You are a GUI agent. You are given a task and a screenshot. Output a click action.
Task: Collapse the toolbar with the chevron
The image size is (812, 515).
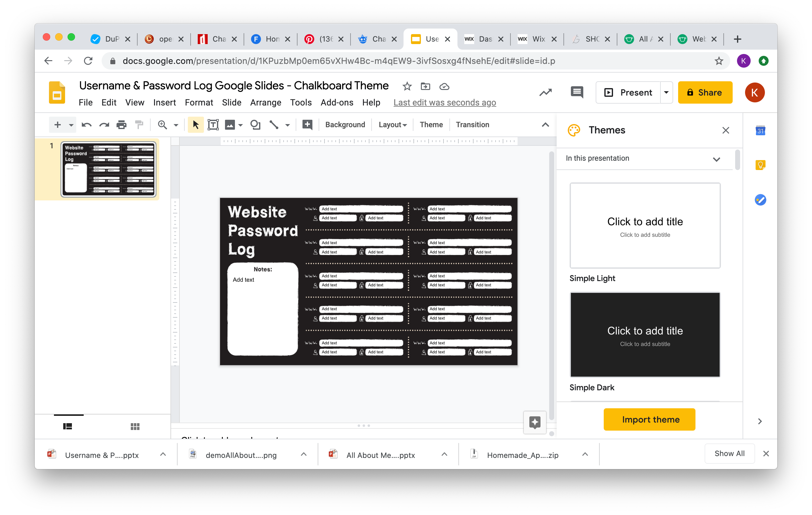click(545, 124)
